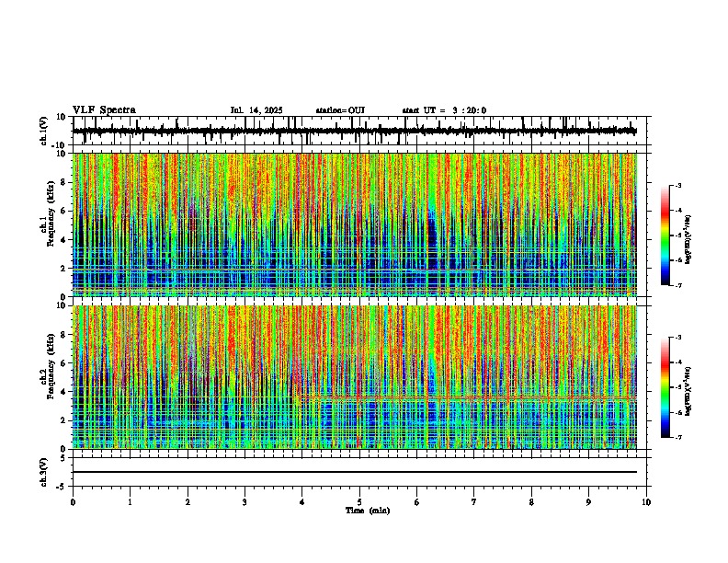The height and width of the screenshot is (563, 728).
Task: Click the ch.1 voltage waveform trace
Action: (x=354, y=131)
